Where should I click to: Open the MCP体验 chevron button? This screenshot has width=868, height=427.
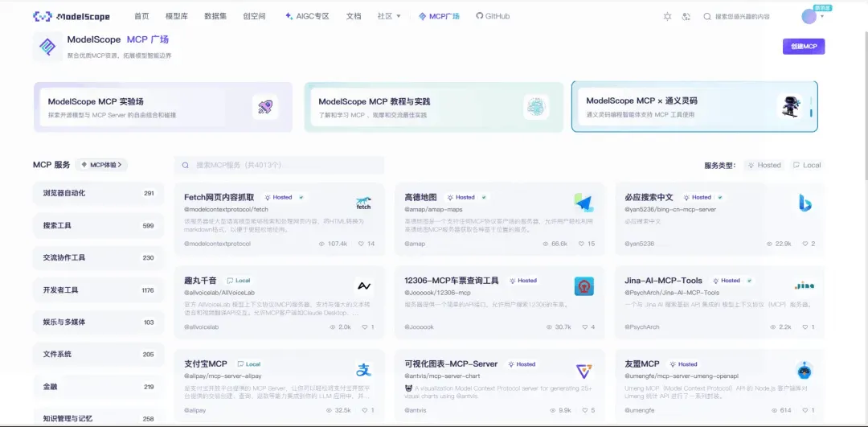pyautogui.click(x=101, y=165)
